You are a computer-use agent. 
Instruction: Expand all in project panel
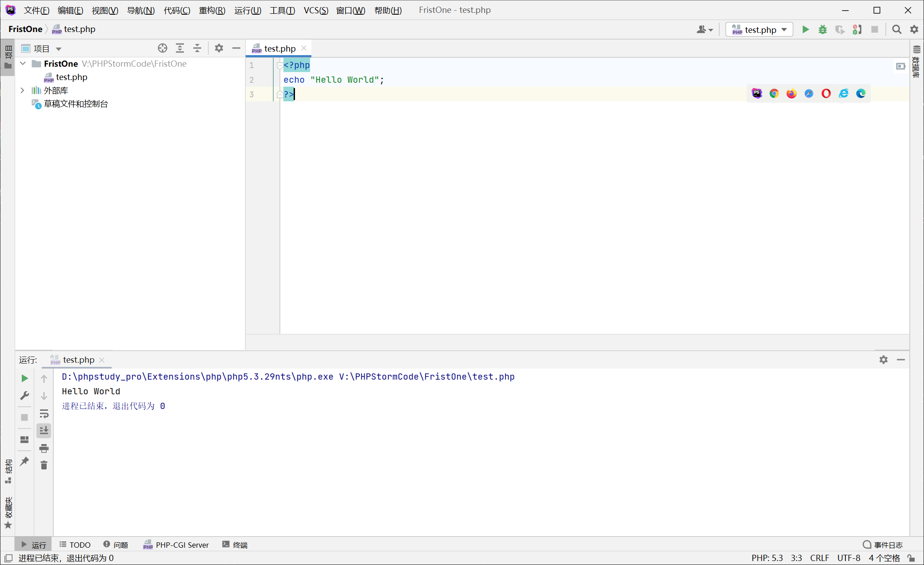click(x=180, y=48)
